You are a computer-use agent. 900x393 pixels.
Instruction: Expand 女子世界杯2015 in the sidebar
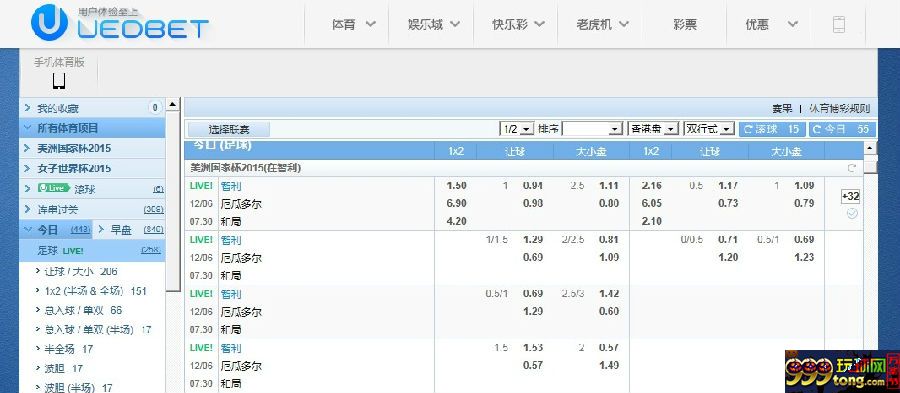tap(92, 168)
